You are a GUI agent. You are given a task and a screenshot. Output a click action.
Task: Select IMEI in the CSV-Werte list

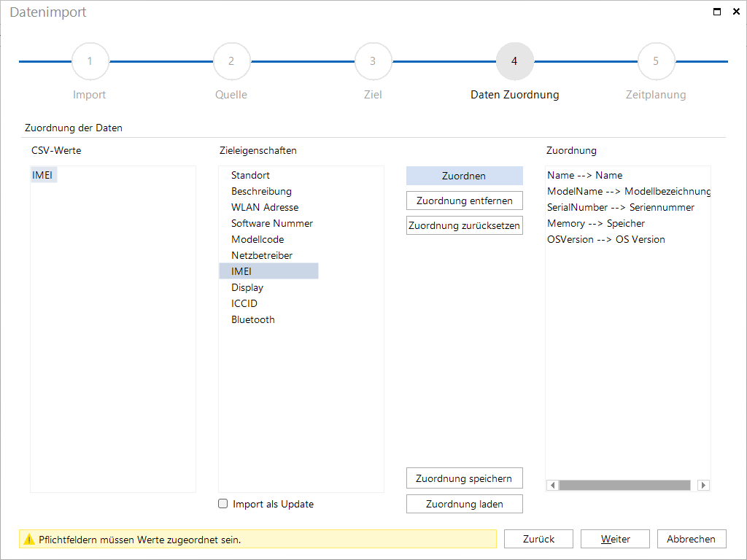[x=43, y=175]
